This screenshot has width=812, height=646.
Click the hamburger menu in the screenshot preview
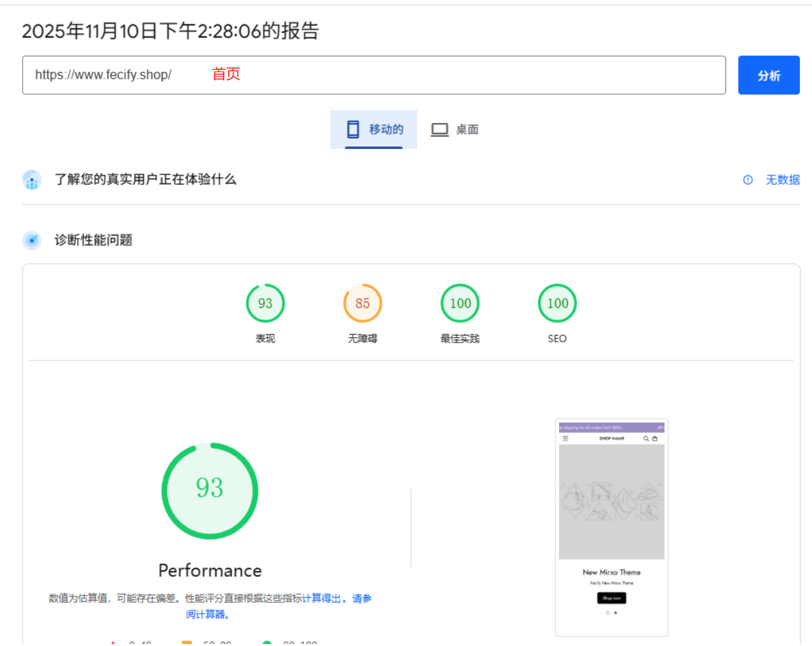click(x=565, y=439)
